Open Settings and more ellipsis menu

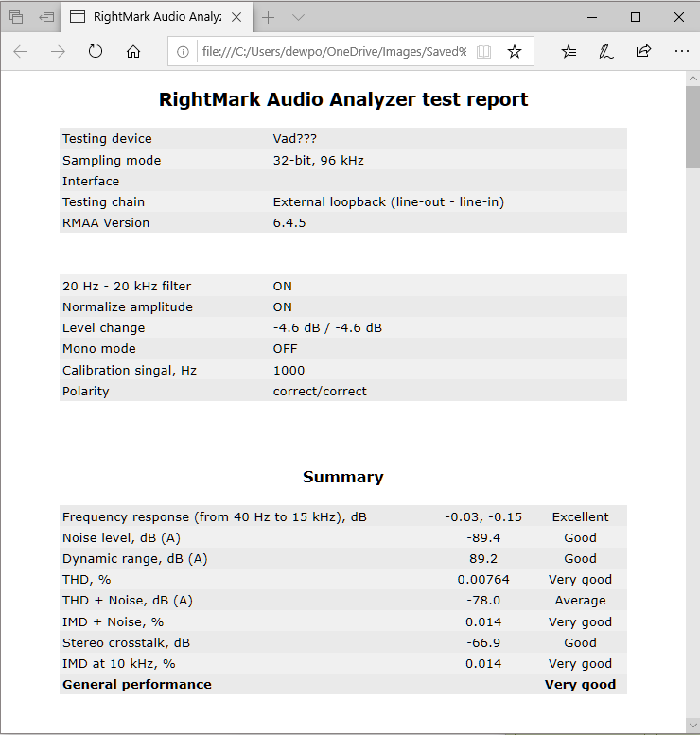(682, 52)
